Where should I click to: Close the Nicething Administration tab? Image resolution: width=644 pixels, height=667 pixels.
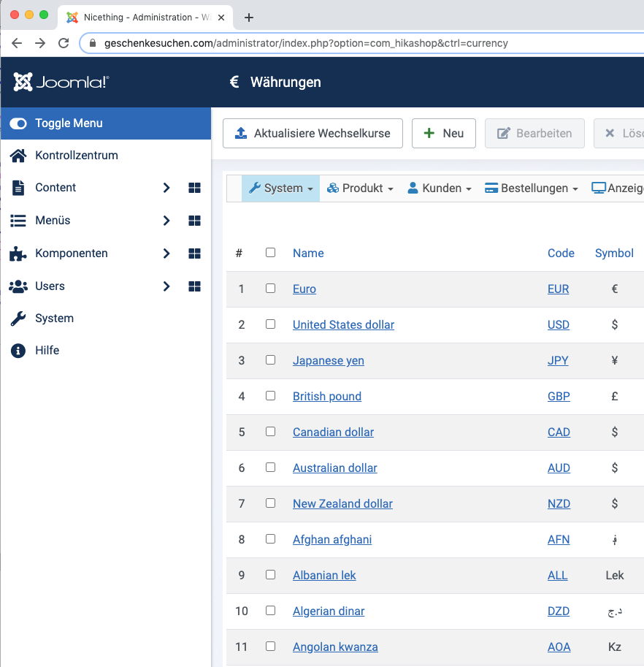point(221,18)
